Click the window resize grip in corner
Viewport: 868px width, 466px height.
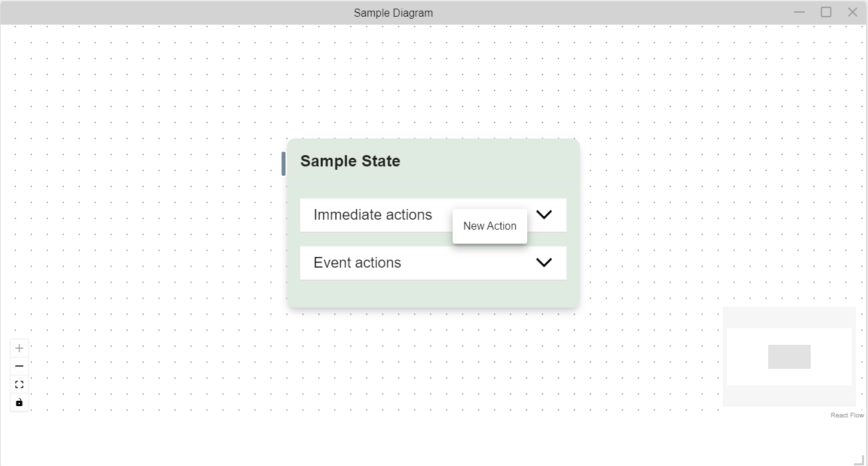[859, 459]
